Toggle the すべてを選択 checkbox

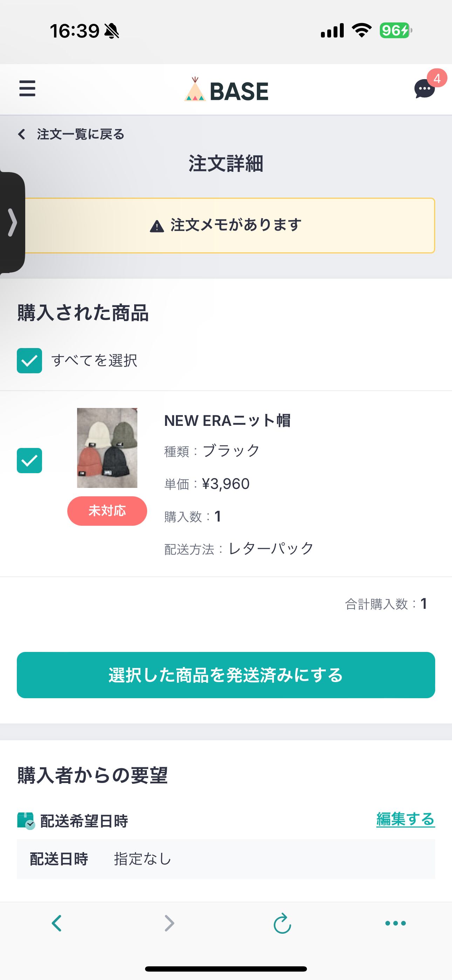(29, 360)
